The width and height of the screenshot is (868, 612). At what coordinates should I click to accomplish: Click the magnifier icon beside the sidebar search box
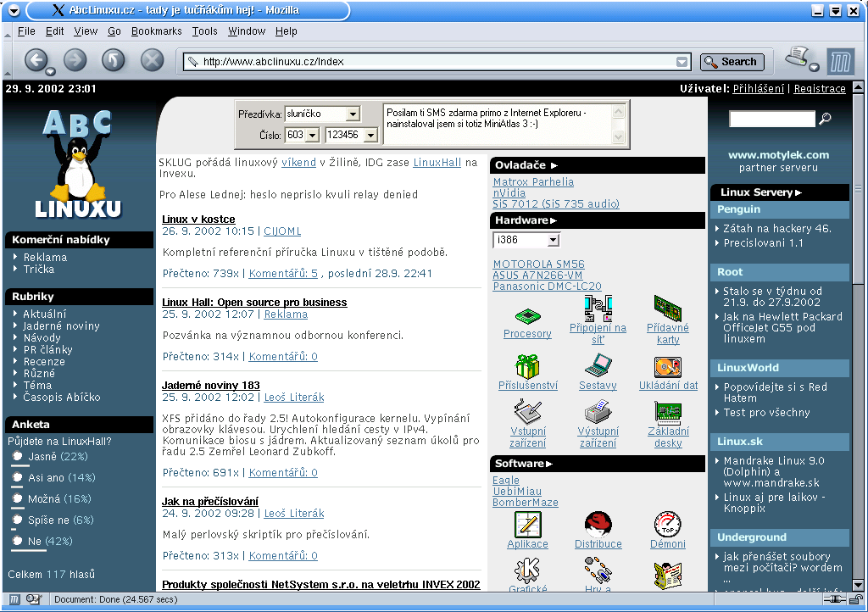825,119
